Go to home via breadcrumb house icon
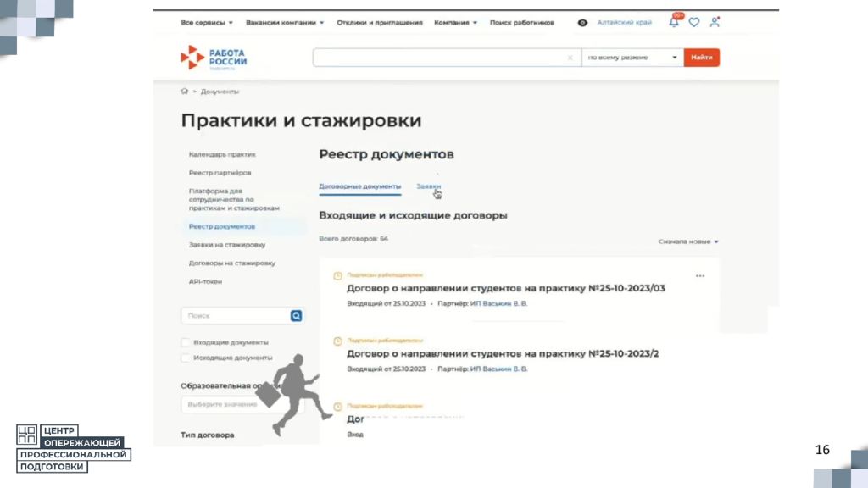The height and width of the screenshot is (488, 868). [x=184, y=91]
